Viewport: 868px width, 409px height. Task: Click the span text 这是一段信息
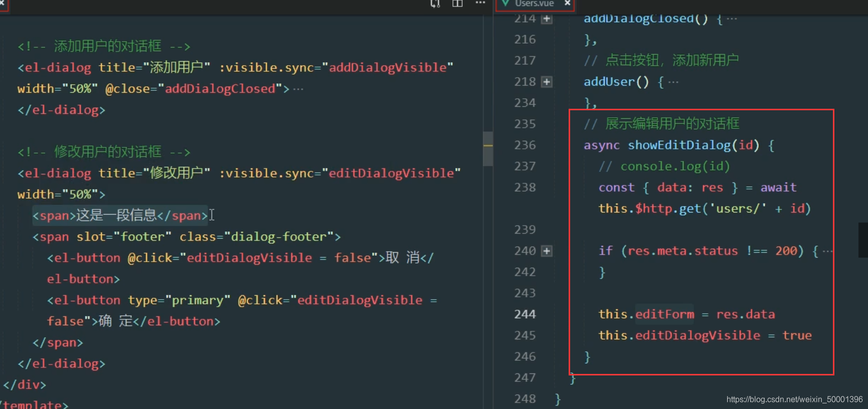click(x=116, y=216)
